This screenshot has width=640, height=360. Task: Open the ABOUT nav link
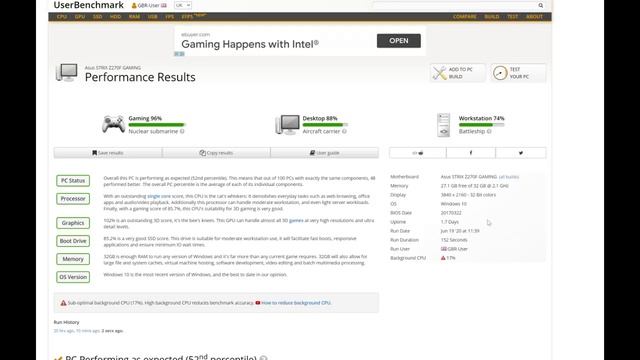click(534, 17)
